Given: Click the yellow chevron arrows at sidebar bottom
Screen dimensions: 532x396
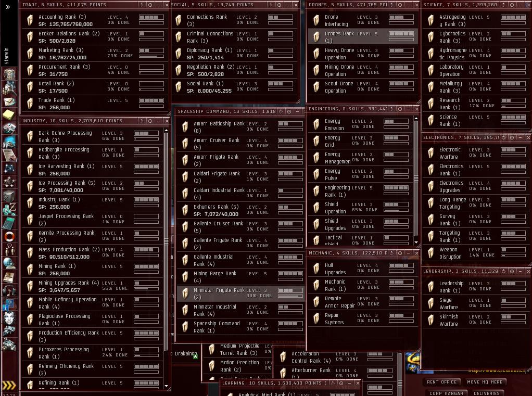Looking at the screenshot, I should pyautogui.click(x=9, y=385).
